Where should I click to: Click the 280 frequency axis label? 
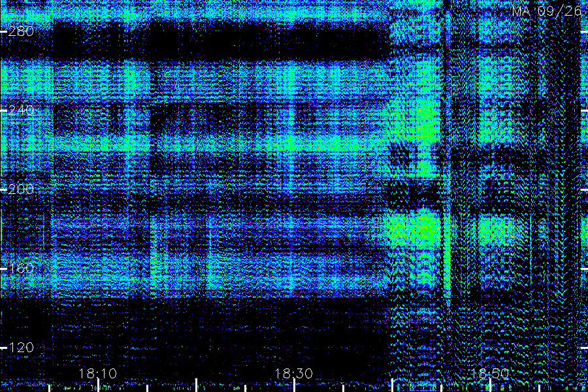click(x=21, y=31)
